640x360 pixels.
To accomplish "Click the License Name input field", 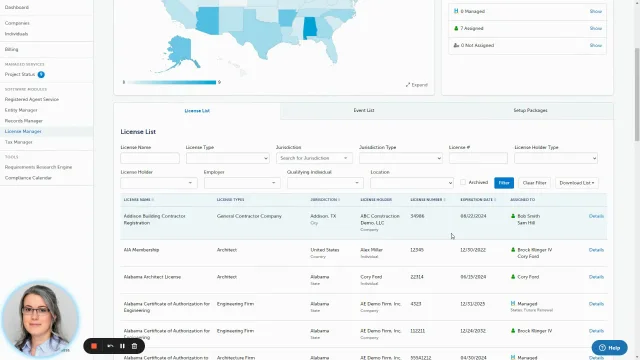I will [150, 158].
